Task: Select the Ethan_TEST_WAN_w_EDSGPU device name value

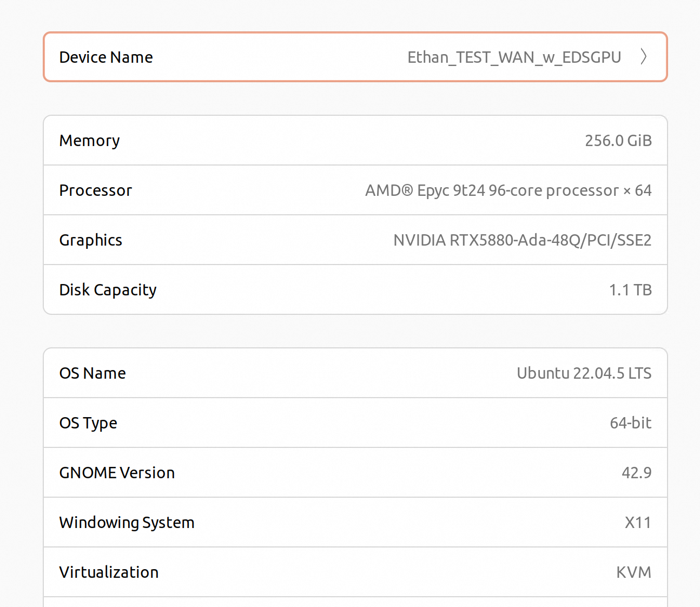Action: [514, 57]
